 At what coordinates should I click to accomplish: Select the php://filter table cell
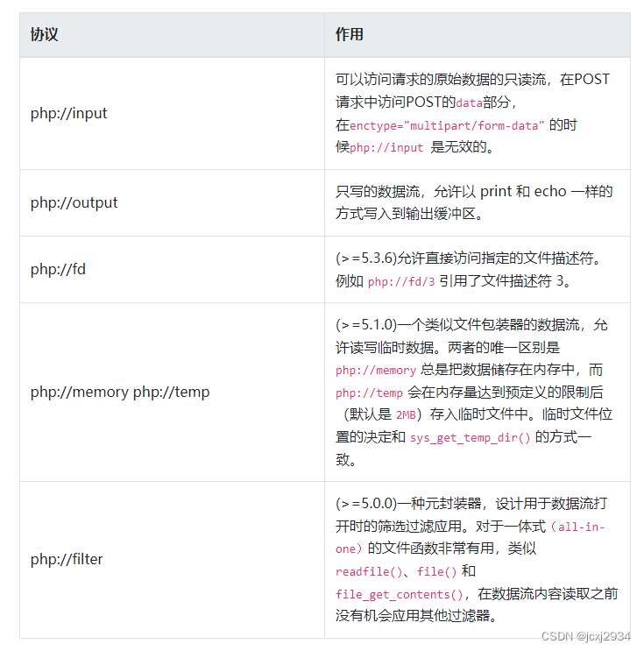click(172, 560)
